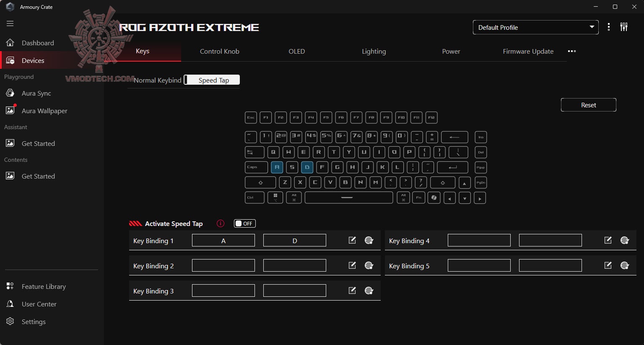Select the Fn key on the keyboard layout
This screenshot has width=644, height=345.
418,197
